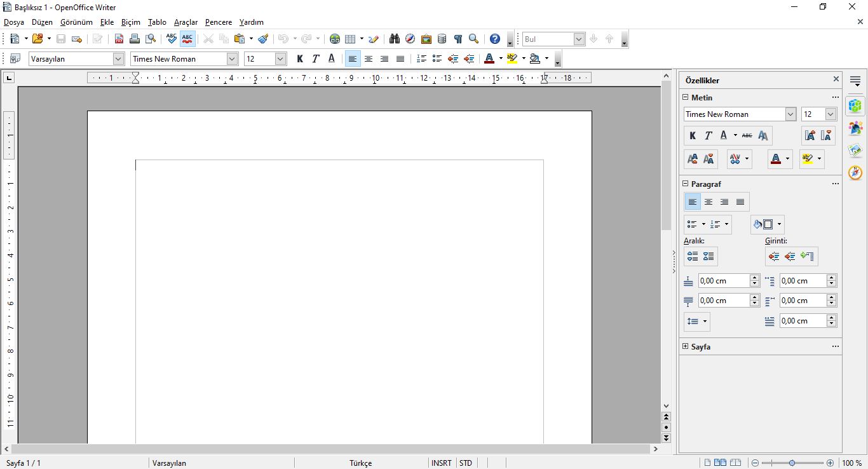Select the Format Paintbrush icon
This screenshot has height=469, width=868.
(x=263, y=39)
